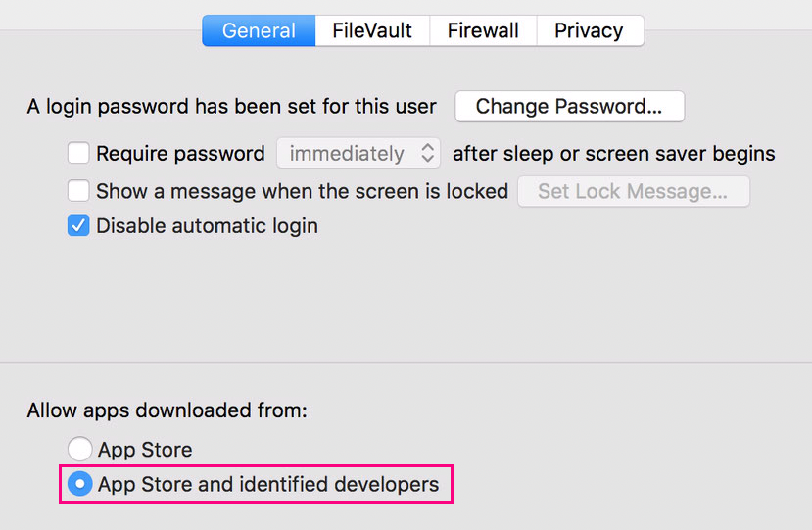Click the Require password label text
Image resolution: width=812 pixels, height=530 pixels.
click(180, 154)
